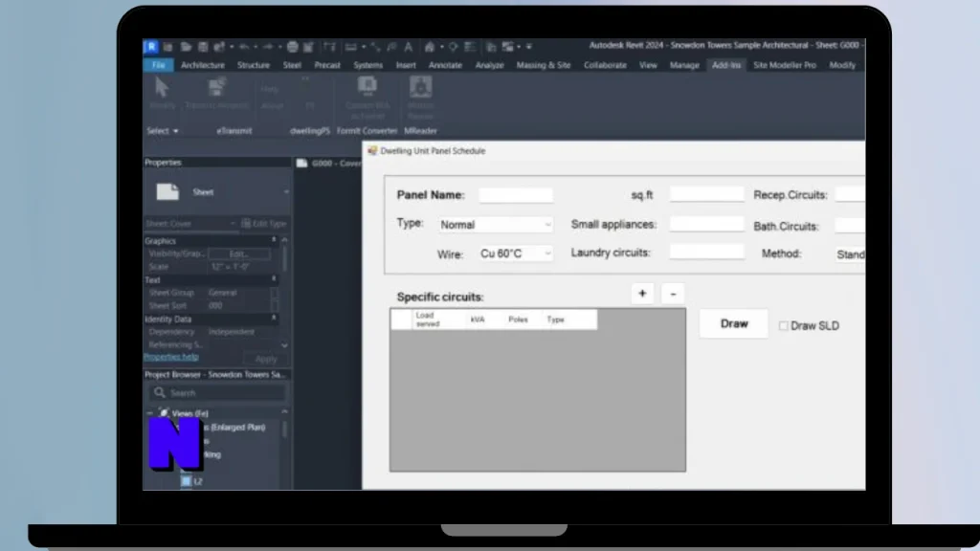Open the Wire dropdown showing Cu 60°C
980x551 pixels.
pos(515,253)
